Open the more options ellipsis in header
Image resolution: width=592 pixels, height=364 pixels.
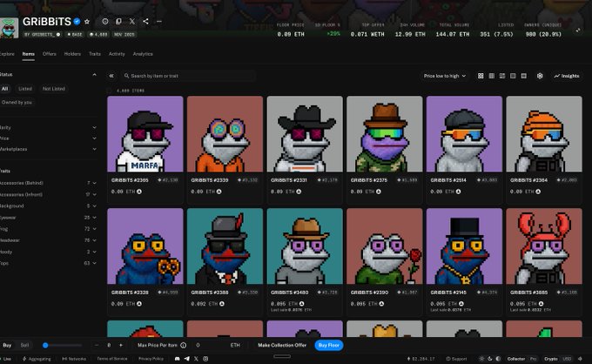click(159, 22)
